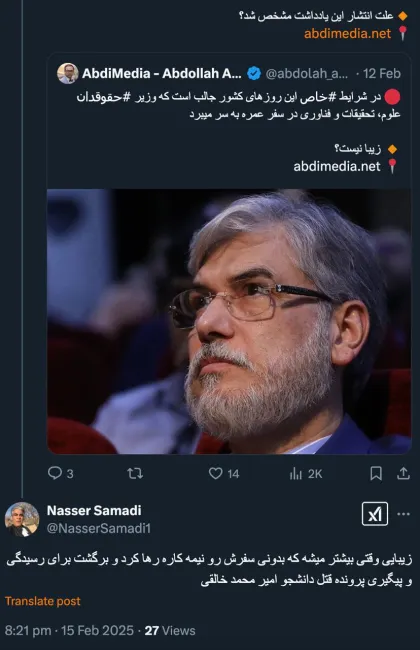420x650 pixels.
Task: Open the Grok icon beside Nasser Samadi
Action: pyautogui.click(x=375, y=514)
